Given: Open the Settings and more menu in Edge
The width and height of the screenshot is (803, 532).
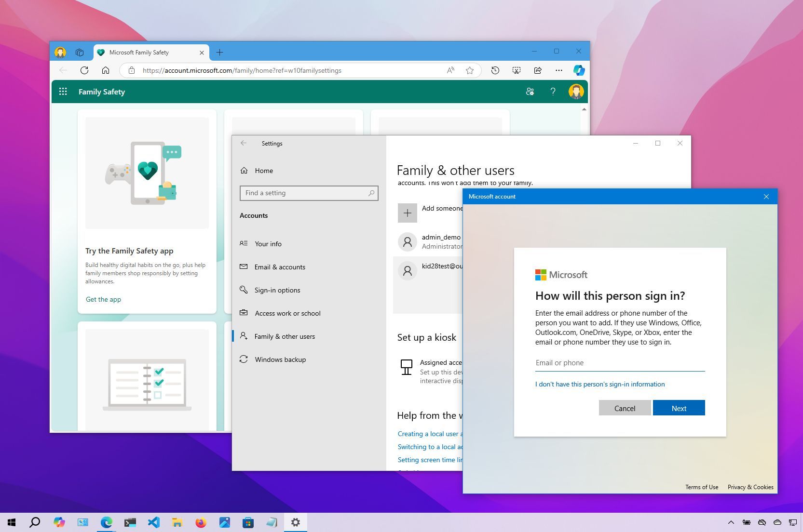Looking at the screenshot, I should click(x=558, y=70).
